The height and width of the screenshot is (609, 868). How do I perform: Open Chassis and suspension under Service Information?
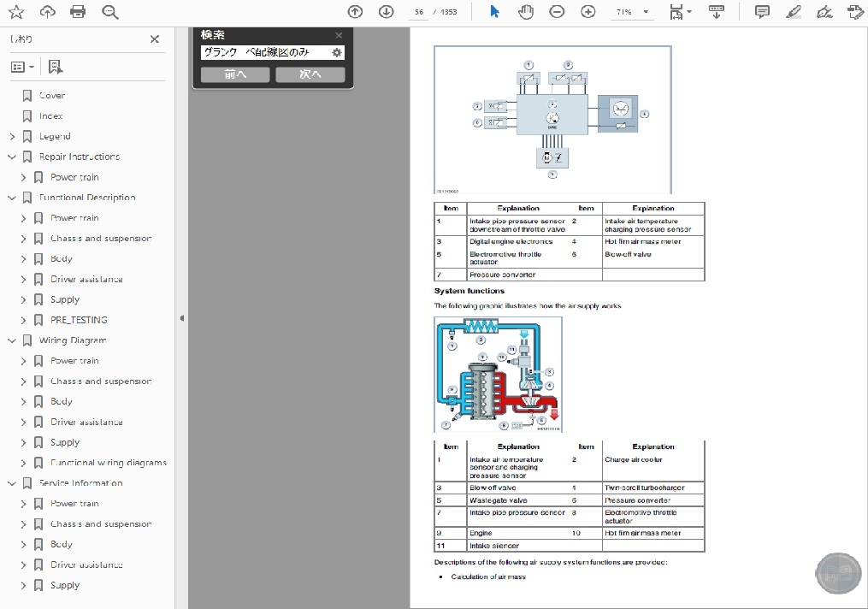(x=101, y=524)
